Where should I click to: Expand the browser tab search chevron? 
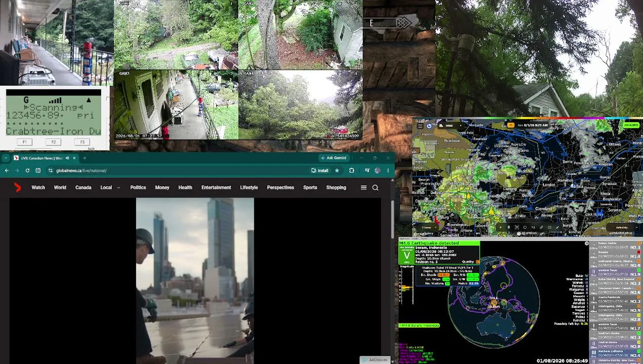coord(5,158)
